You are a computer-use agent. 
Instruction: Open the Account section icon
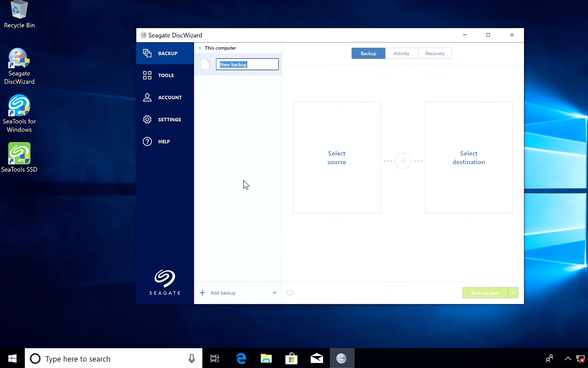tap(147, 97)
